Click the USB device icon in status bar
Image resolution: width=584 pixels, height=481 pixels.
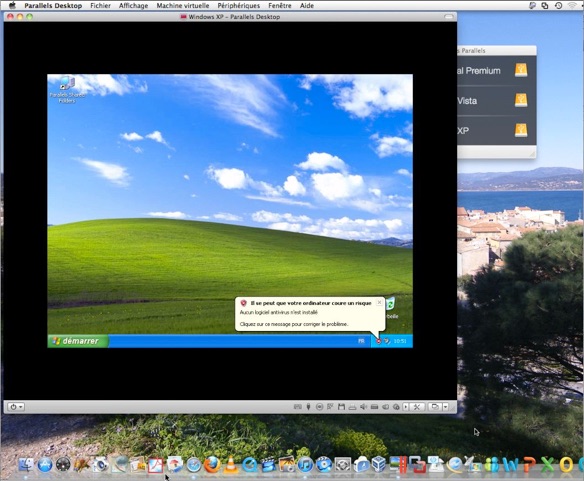308,407
